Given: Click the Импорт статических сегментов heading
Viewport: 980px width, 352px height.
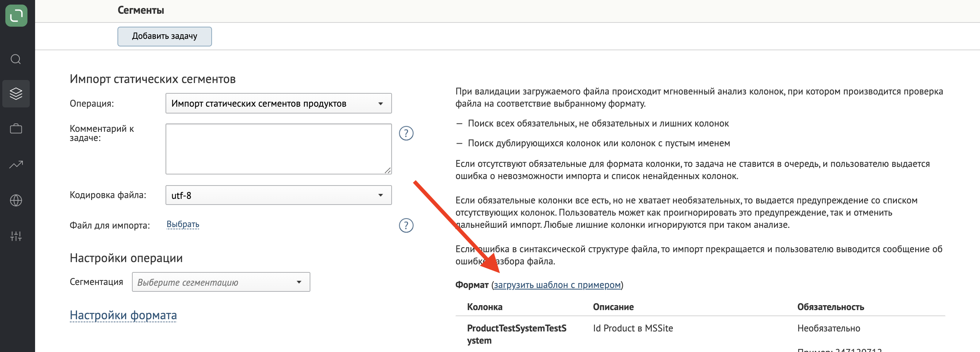Looking at the screenshot, I should [153, 79].
